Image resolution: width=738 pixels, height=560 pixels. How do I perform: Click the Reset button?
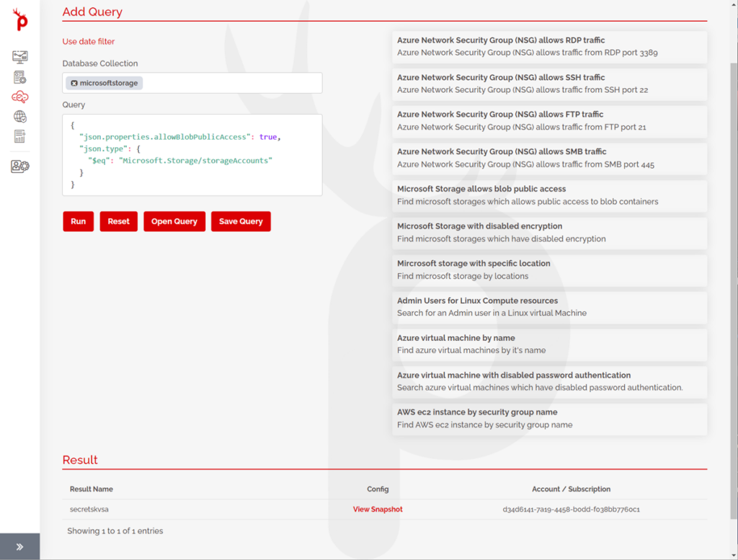pos(118,221)
